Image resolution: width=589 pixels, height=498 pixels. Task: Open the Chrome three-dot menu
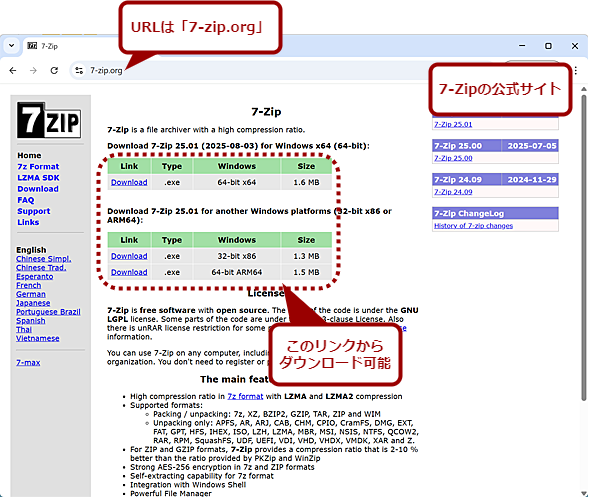tap(575, 70)
